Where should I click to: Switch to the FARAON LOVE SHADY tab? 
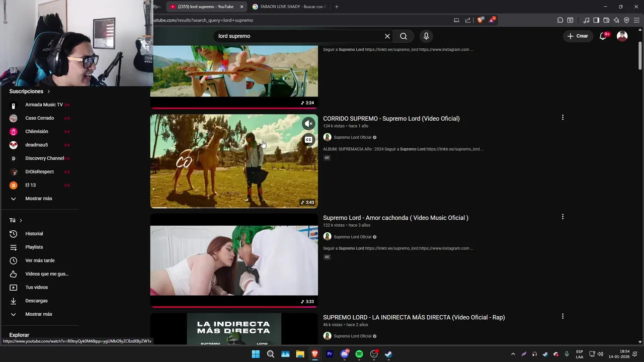coord(290,7)
